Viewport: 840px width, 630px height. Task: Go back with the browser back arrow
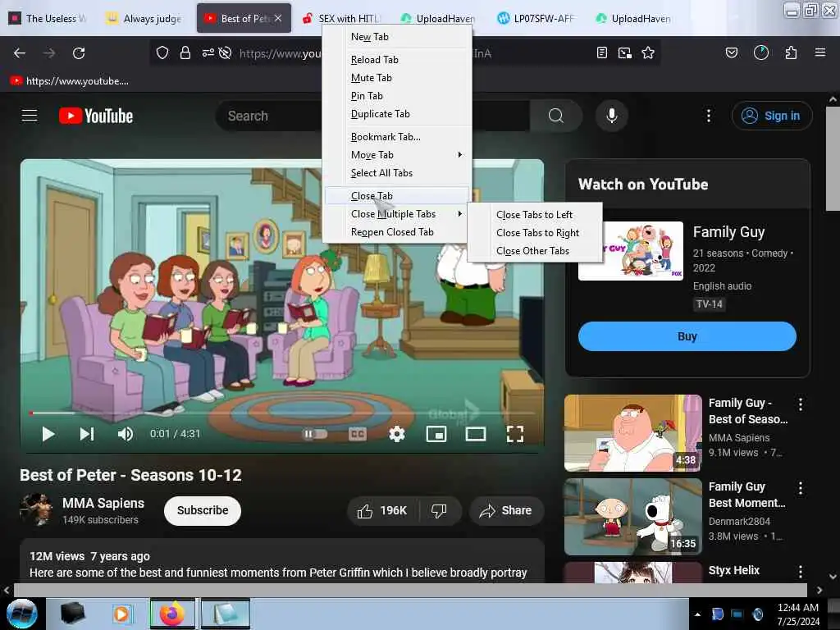[20, 53]
